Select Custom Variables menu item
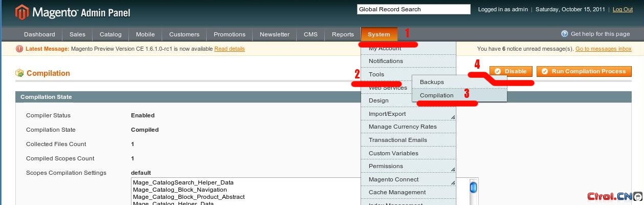This screenshot has width=644, height=205. pos(408,153)
